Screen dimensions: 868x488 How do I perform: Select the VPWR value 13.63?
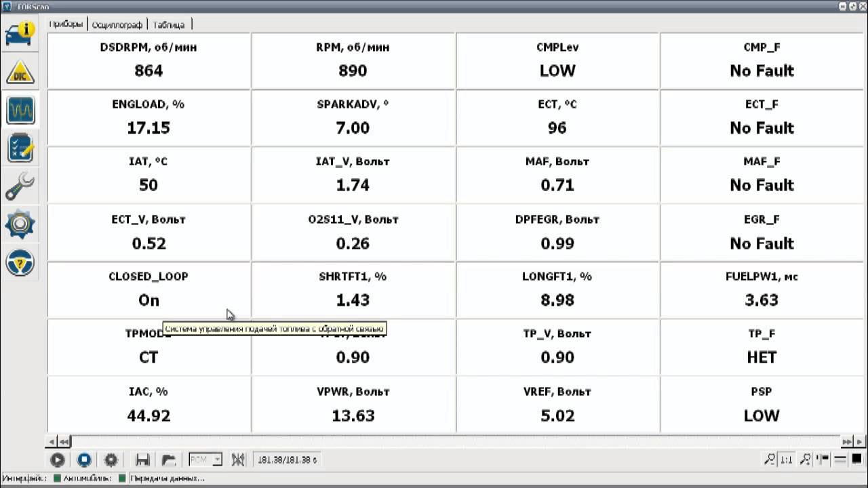(353, 415)
